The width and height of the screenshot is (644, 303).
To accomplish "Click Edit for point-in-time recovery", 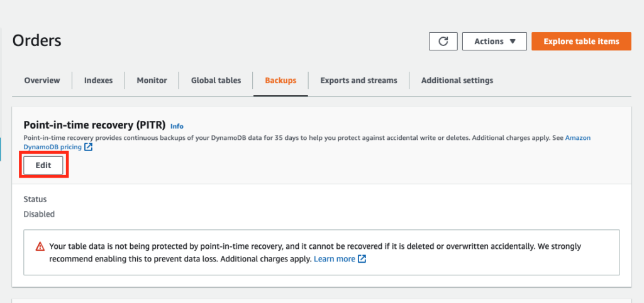I will (x=43, y=165).
